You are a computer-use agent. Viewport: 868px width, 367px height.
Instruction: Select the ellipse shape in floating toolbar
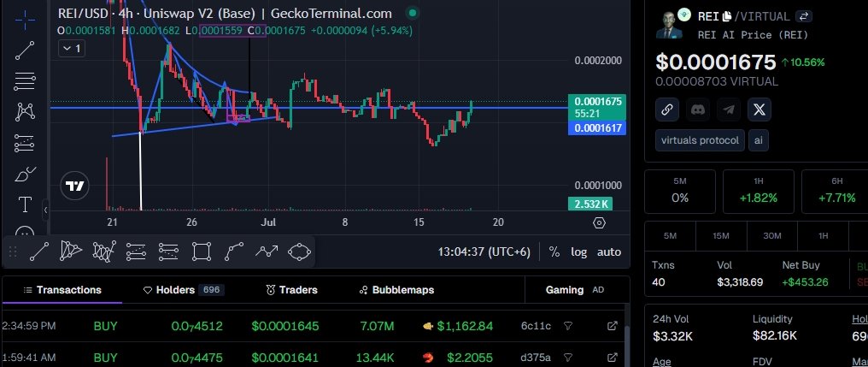pyautogui.click(x=299, y=252)
